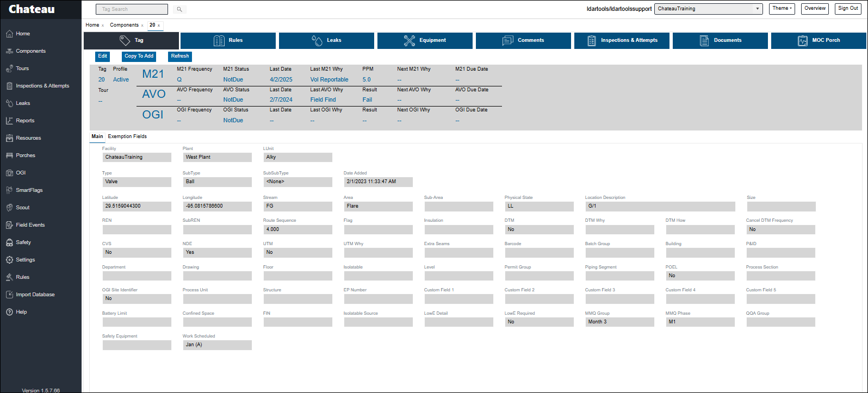Open the Theme dropdown menu
The width and height of the screenshot is (868, 393).
(x=781, y=9)
